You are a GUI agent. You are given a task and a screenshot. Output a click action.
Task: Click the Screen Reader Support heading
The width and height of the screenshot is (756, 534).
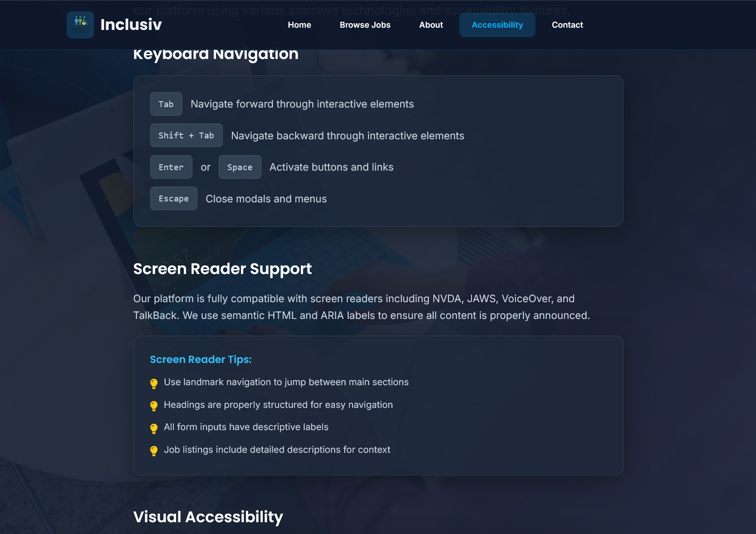pyautogui.click(x=222, y=269)
